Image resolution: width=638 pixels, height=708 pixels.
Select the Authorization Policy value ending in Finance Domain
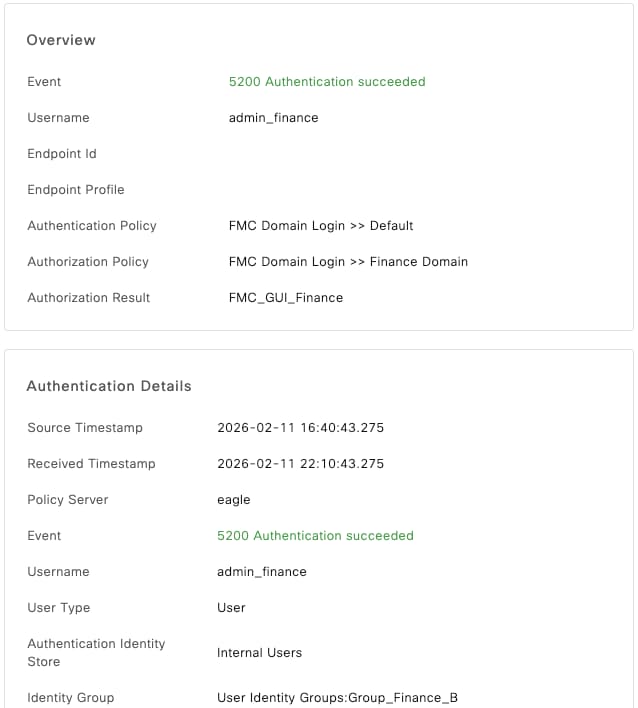pos(348,262)
